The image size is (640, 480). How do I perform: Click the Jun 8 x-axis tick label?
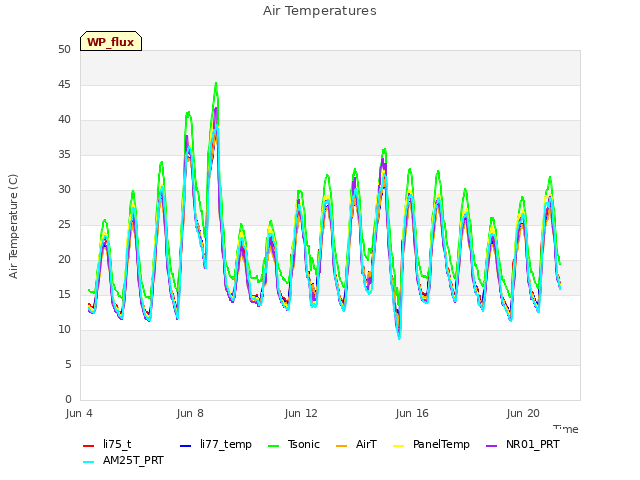coord(190,413)
